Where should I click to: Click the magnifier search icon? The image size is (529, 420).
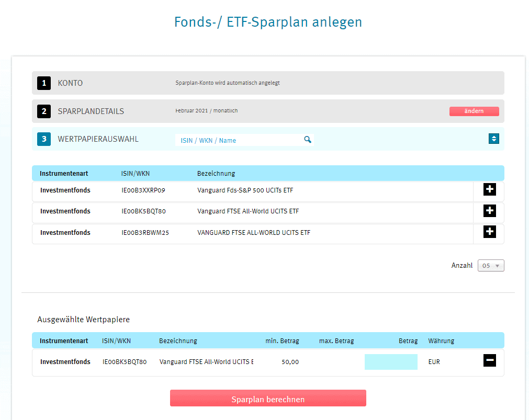307,139
